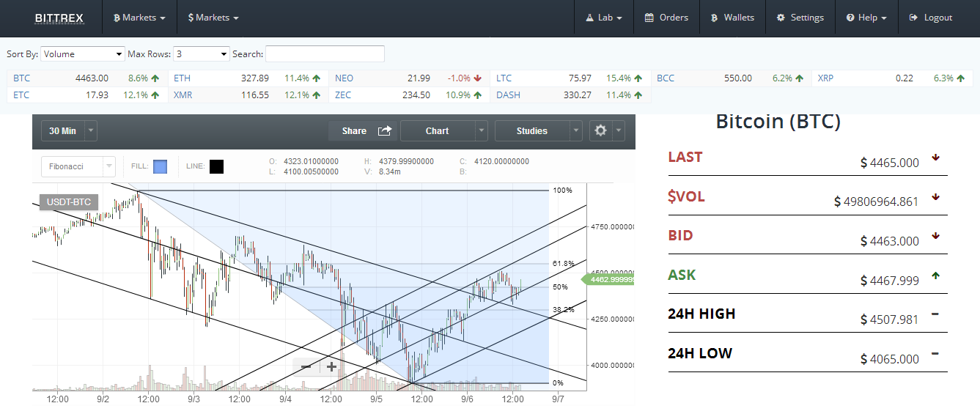Image resolution: width=980 pixels, height=414 pixels.
Task: Click the Studies button
Action: [532, 131]
